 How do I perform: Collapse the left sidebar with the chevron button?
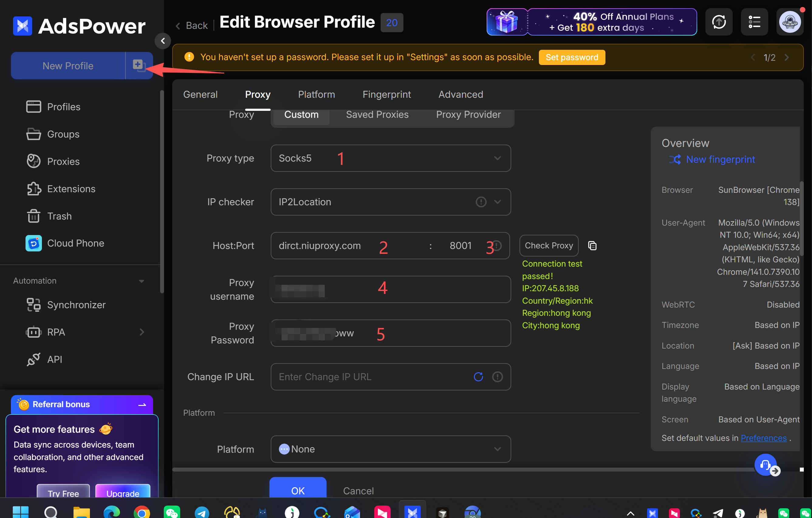[x=163, y=41]
